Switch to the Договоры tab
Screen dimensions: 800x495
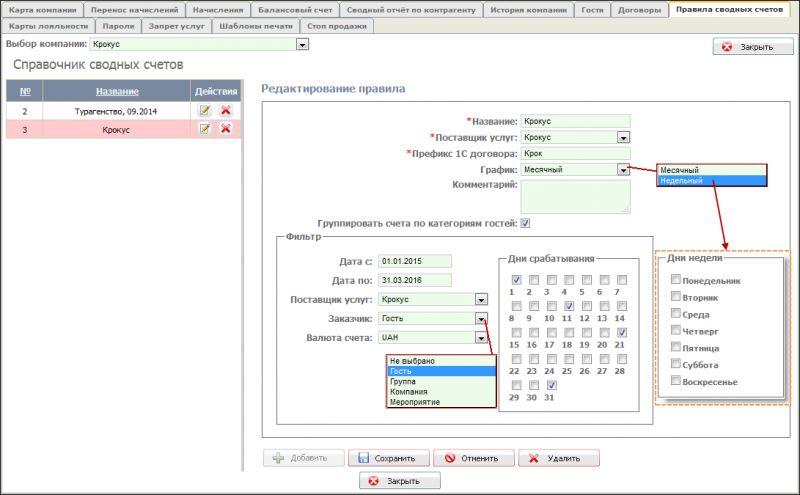638,10
